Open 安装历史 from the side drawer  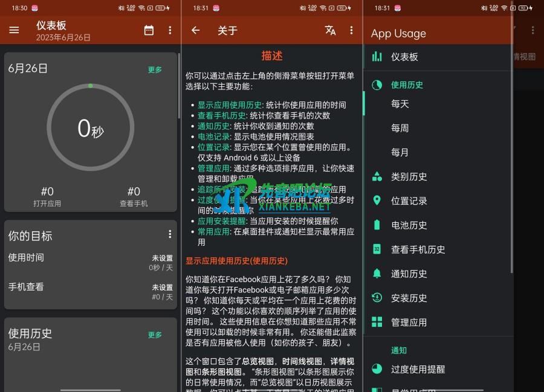pos(409,298)
